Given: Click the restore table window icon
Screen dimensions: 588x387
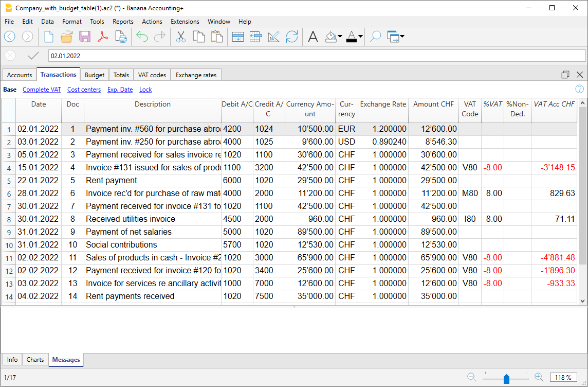Looking at the screenshot, I should 565,75.
